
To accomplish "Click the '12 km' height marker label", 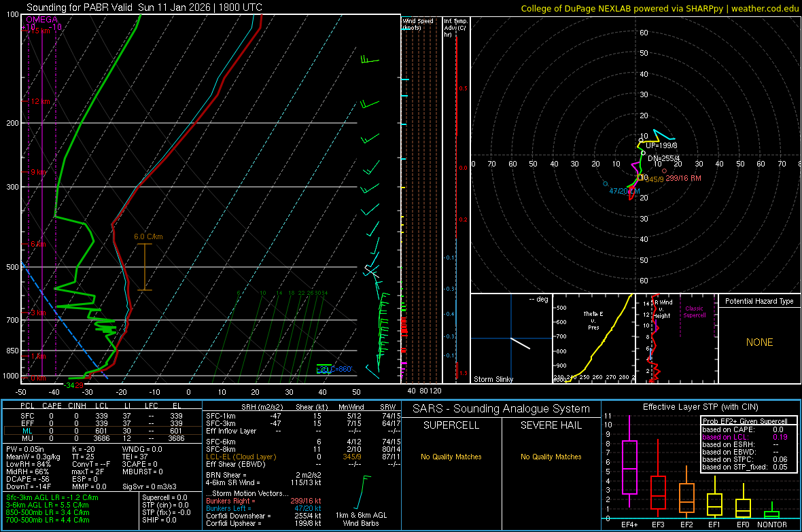I will [x=41, y=101].
